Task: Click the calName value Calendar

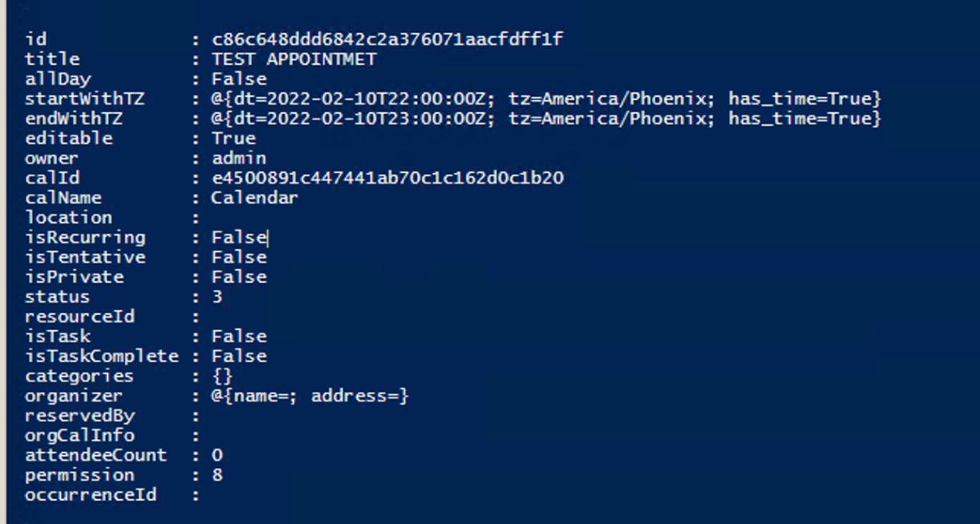Action: click(255, 198)
